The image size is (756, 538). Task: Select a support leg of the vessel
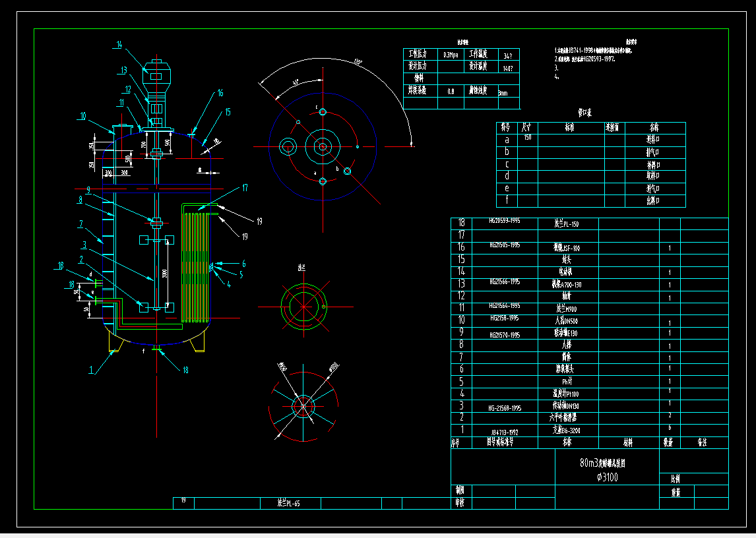113,345
